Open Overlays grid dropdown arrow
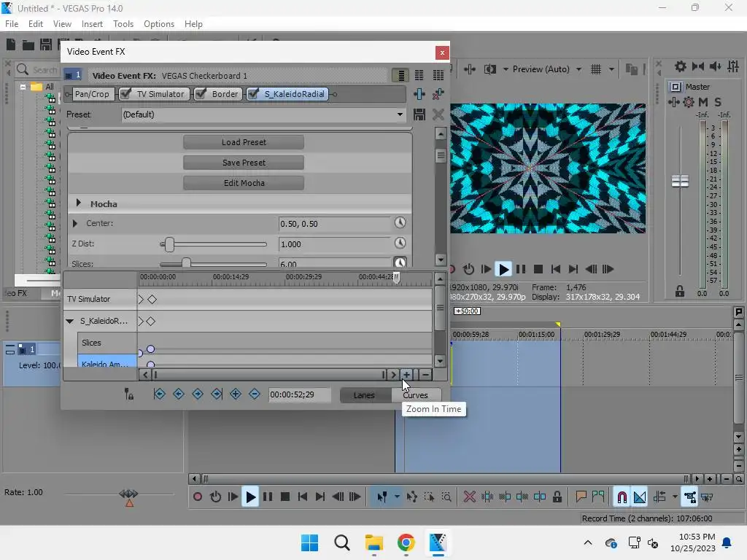The width and height of the screenshot is (747, 560). (611, 69)
